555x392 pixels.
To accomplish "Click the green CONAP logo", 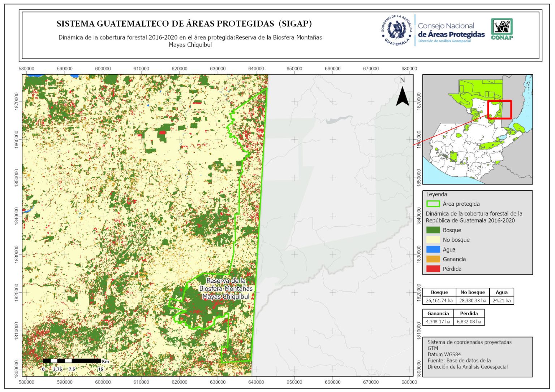I will 502,29.
